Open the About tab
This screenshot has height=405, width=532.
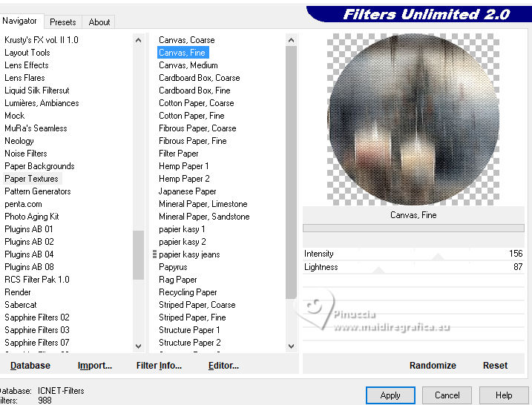(x=99, y=22)
